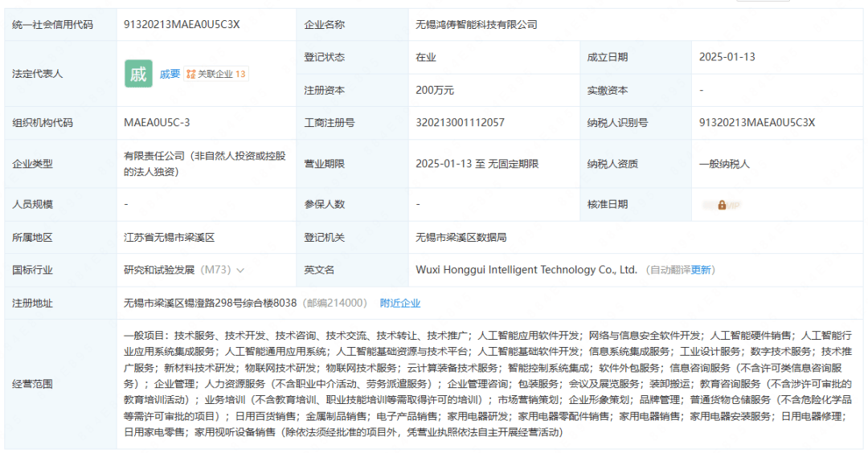Viewport: 868px width, 453px height.
Task: Click the 注册地址 label
Action: click(x=32, y=303)
